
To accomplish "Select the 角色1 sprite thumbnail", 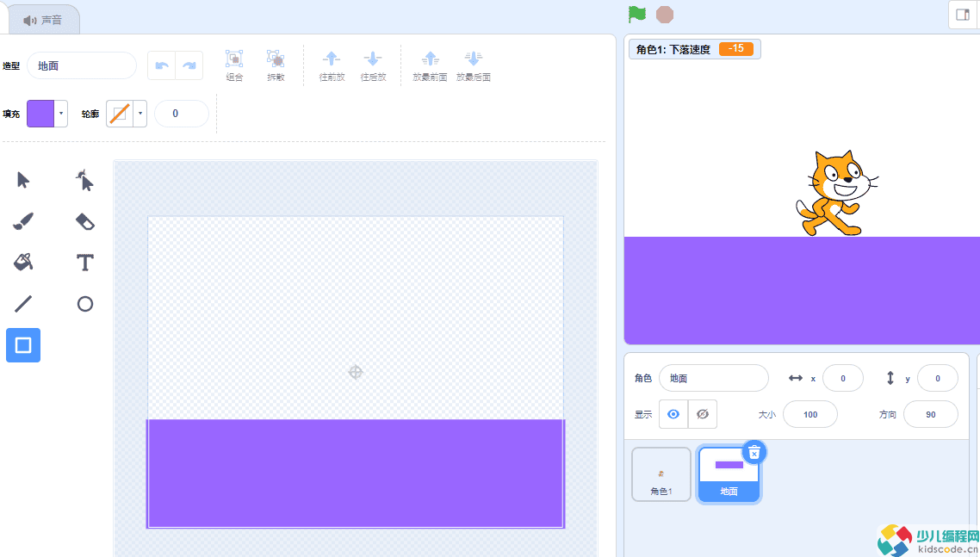I will (x=661, y=474).
